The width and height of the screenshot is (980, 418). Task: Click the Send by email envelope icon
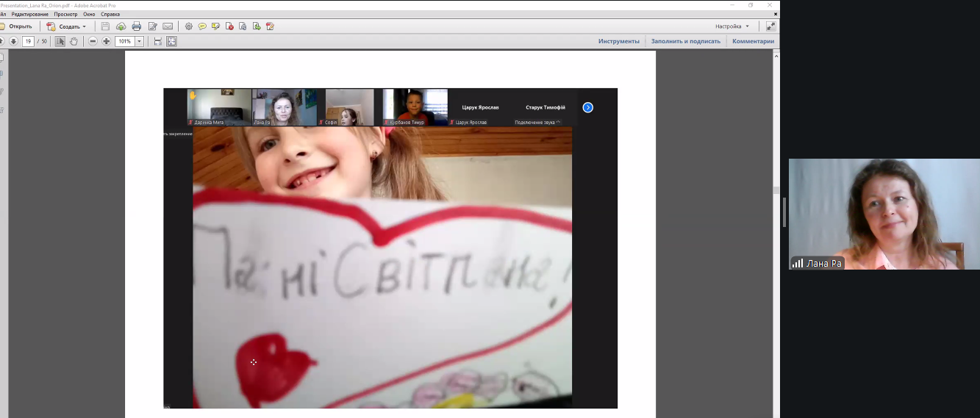point(168,26)
